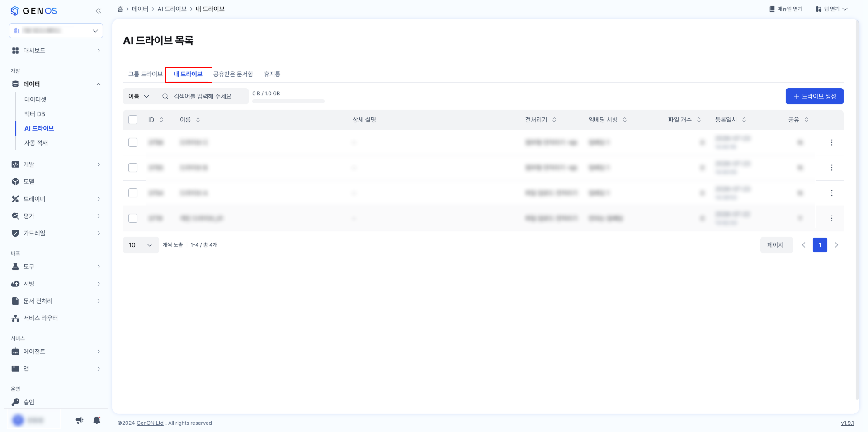Viewport: 868px width, 432px height.
Task: Collapse the sidebar with double-chevron icon
Action: 98,11
